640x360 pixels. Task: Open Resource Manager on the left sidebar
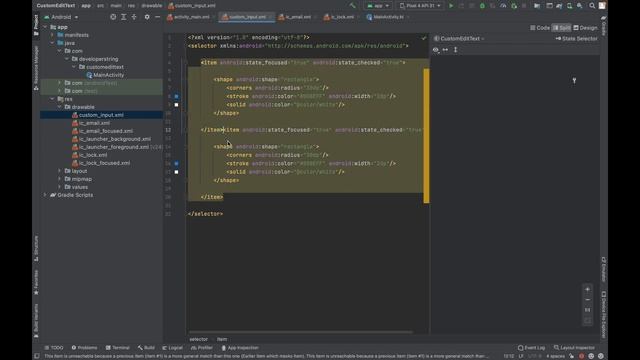point(36,68)
